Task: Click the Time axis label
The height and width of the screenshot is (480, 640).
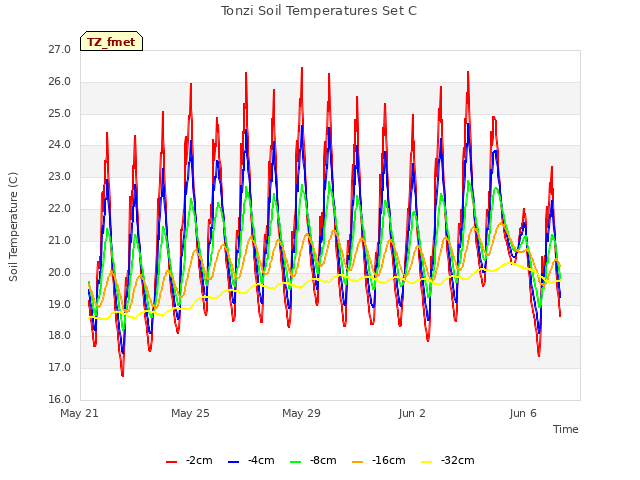Action: [566, 429]
